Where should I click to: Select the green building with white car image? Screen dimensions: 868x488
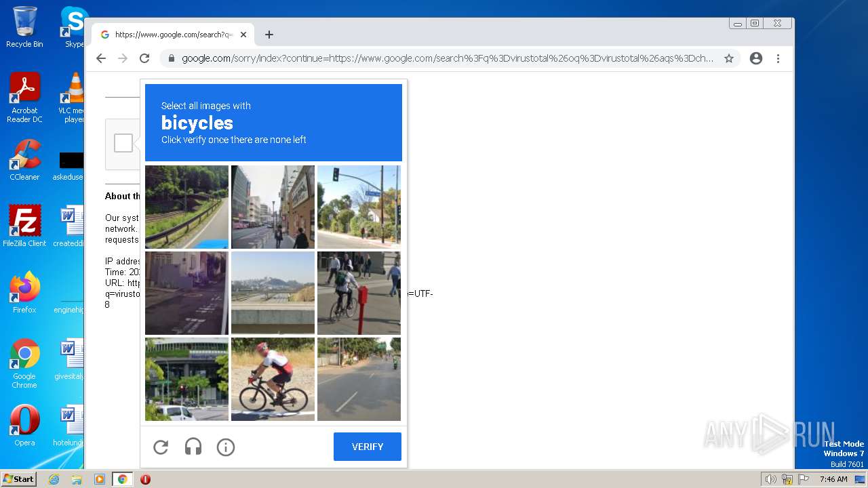click(x=186, y=379)
